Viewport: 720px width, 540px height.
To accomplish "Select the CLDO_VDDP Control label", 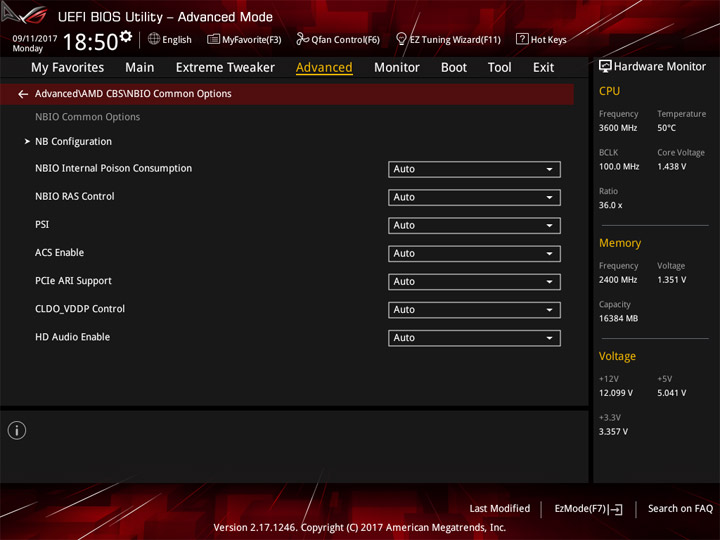I will tap(80, 309).
